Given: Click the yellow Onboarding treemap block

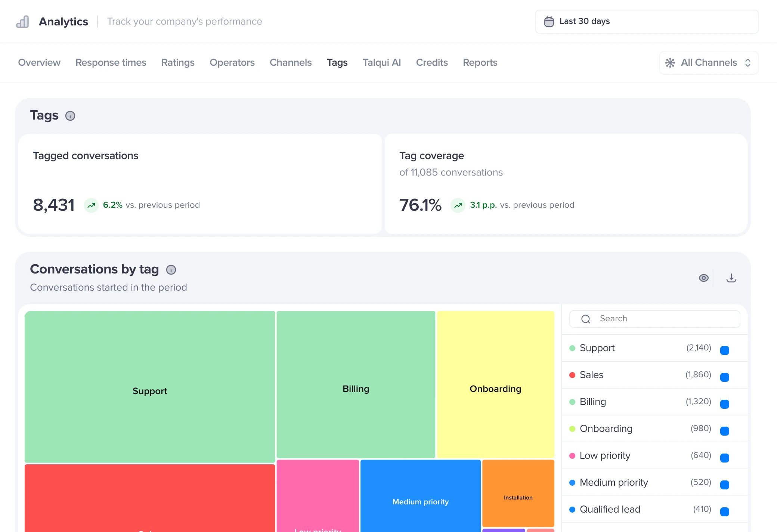Looking at the screenshot, I should tap(496, 384).
